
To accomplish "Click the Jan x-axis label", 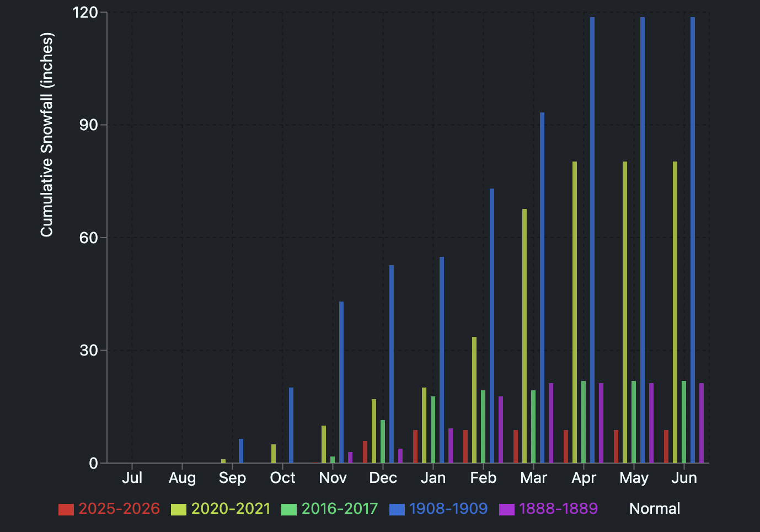I will pos(433,477).
